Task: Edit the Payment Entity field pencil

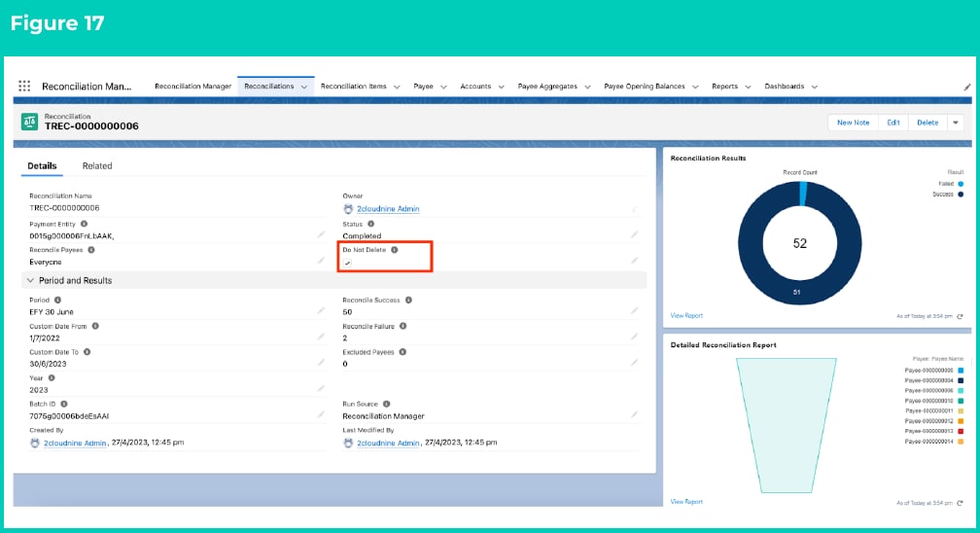Action: 321,234
